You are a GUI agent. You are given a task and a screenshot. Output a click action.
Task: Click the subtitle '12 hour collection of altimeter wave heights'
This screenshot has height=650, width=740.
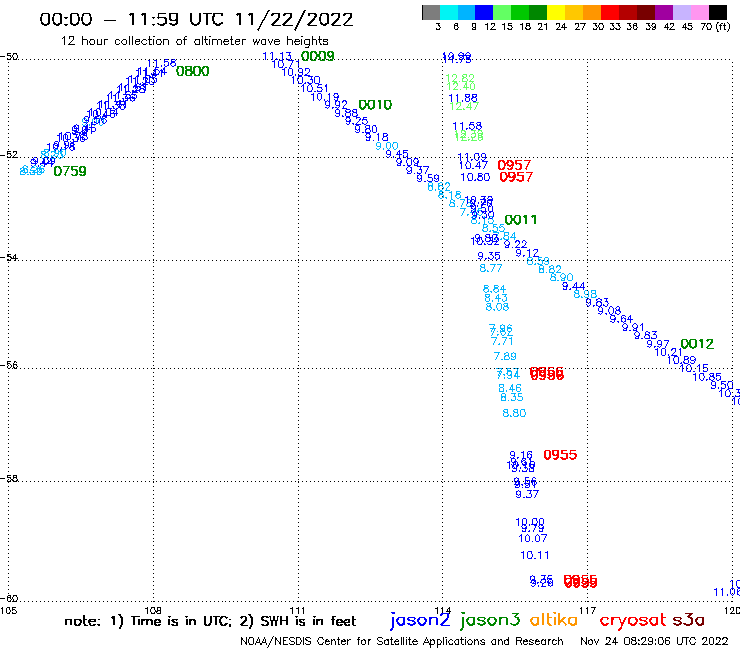click(194, 41)
